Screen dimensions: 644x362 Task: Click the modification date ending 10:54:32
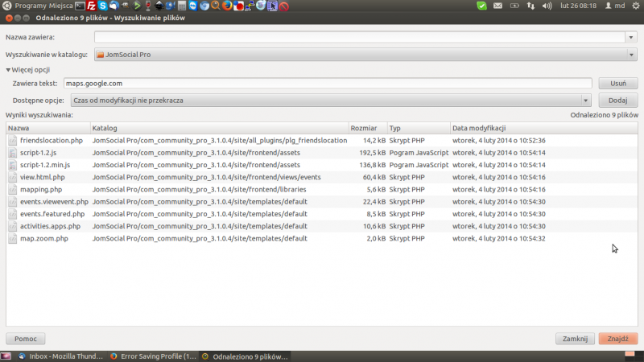click(x=499, y=238)
